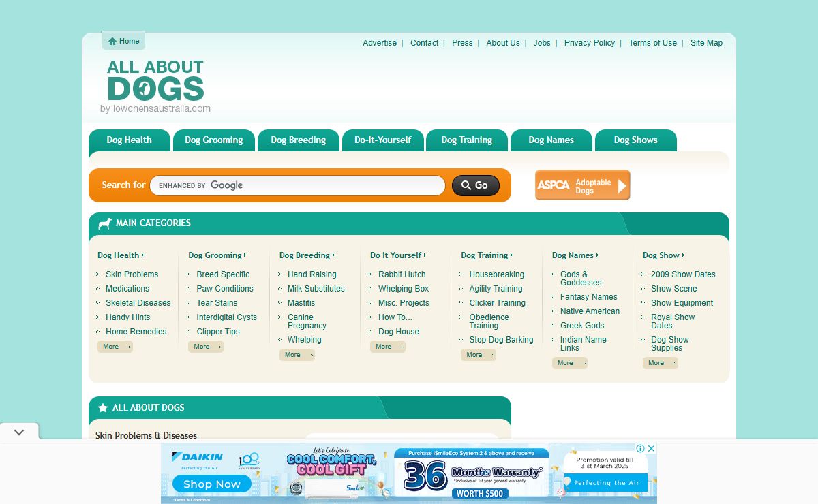This screenshot has height=504, width=818.
Task: Click the ad info icon
Action: click(641, 448)
